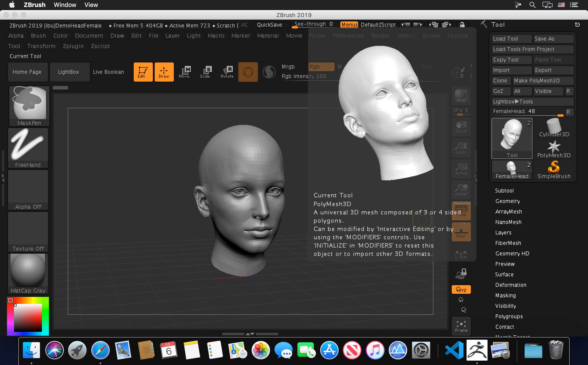Screen dimensions: 588x365
Task: Pick the PolyMesh3D star tool
Action: [x=554, y=149]
